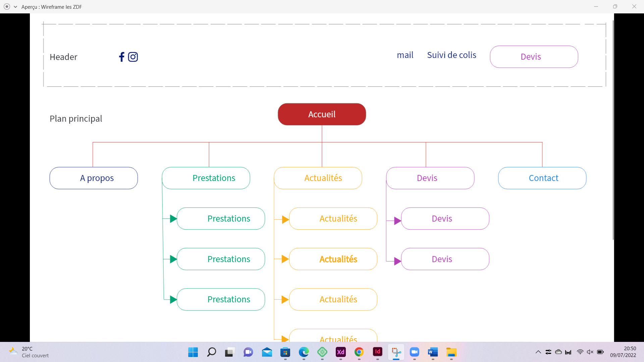Open Adobe InDesign from the taskbar
The image size is (644, 362).
377,352
